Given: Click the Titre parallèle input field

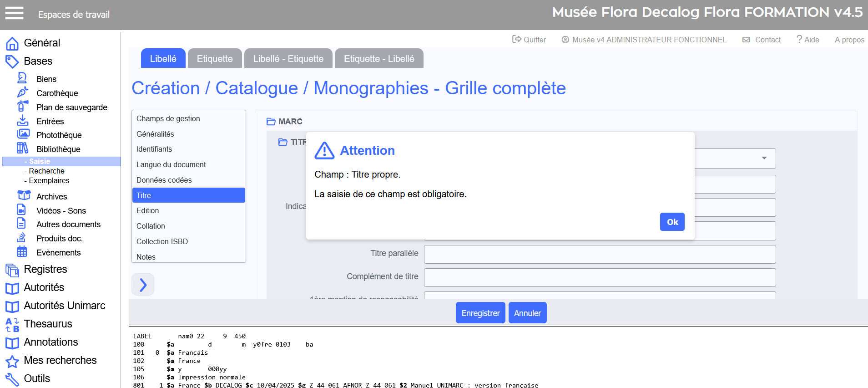Looking at the screenshot, I should tap(600, 254).
